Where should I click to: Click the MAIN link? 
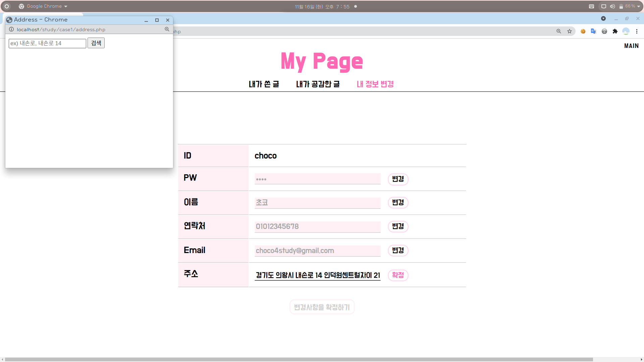(631, 46)
